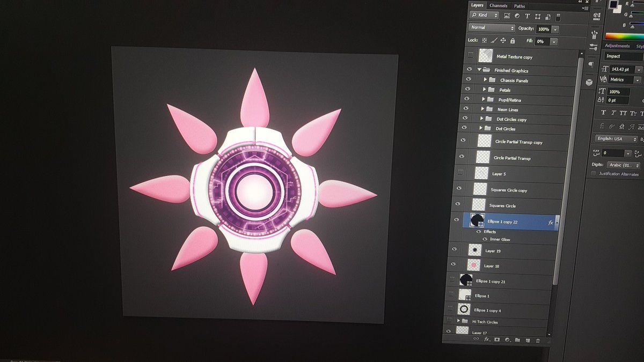This screenshot has height=362, width=644.
Task: Apply Faux Bold text style
Action: coord(604,113)
